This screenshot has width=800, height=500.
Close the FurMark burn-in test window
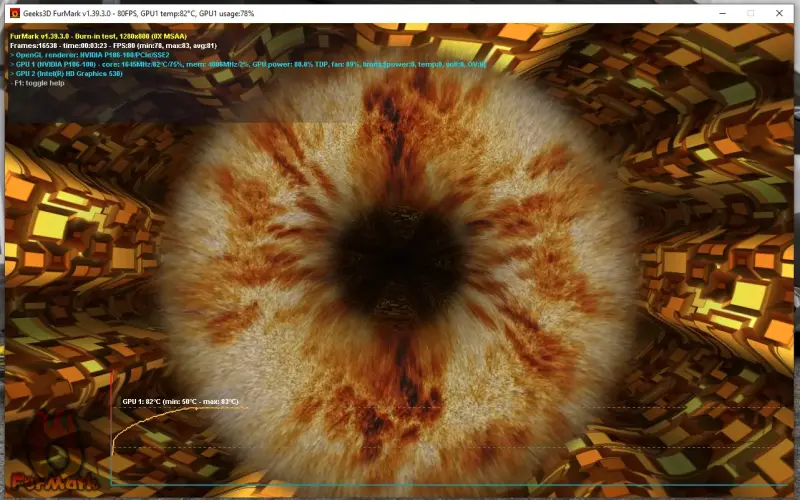(x=779, y=13)
